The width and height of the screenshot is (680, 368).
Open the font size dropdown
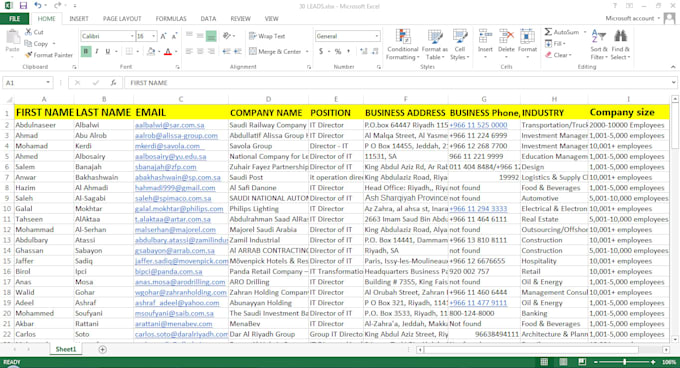point(154,36)
